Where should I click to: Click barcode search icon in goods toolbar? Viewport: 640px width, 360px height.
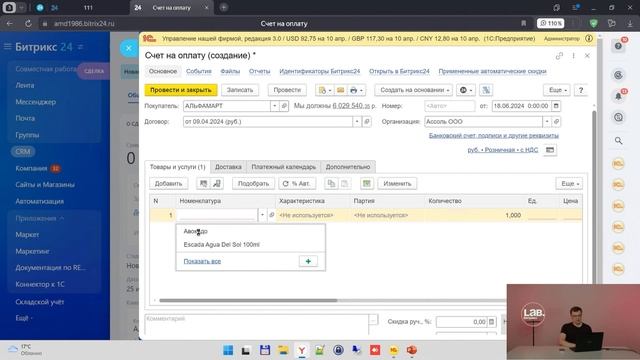pyautogui.click(x=203, y=184)
